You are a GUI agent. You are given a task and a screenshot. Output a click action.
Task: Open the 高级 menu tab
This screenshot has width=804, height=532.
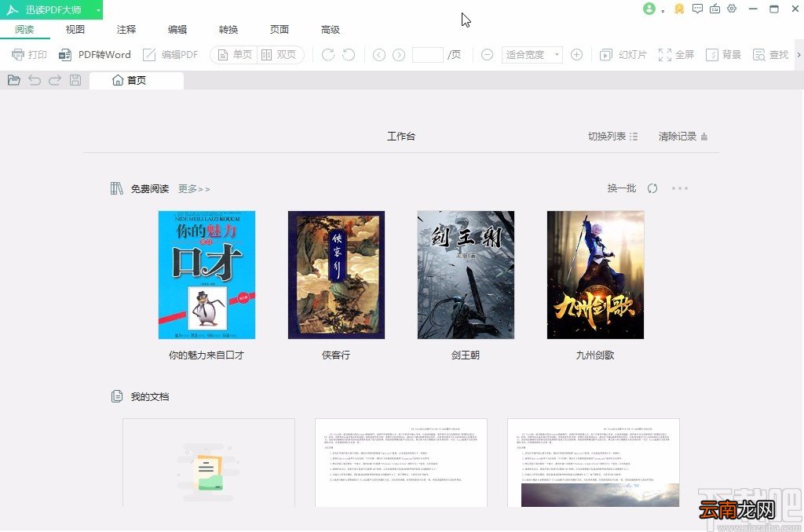coord(331,30)
